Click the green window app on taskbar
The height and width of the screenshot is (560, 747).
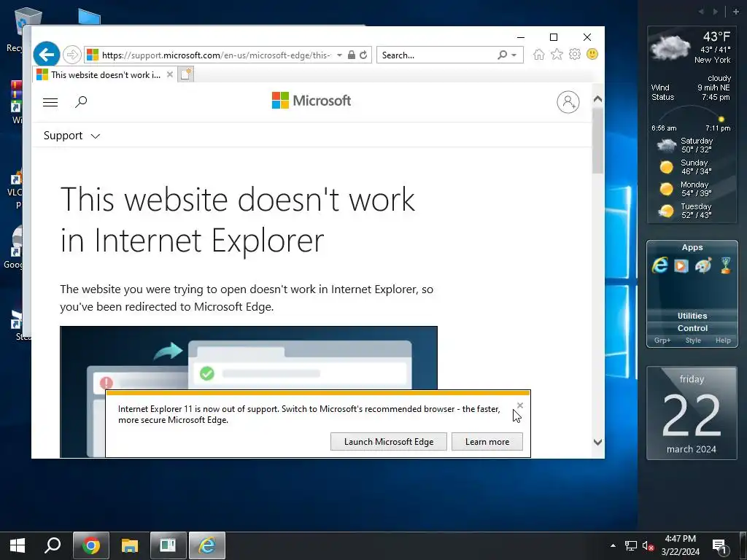click(x=168, y=545)
